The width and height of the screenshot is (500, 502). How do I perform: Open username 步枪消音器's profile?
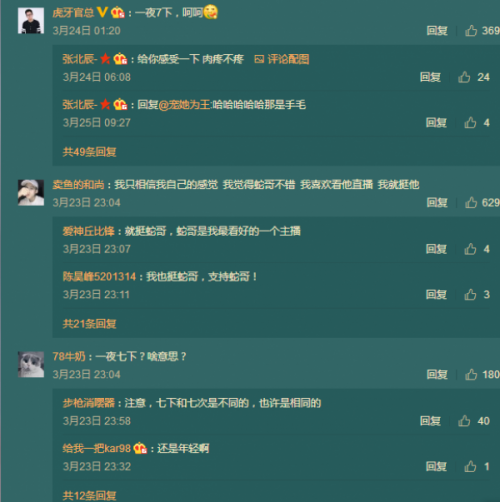89,403
